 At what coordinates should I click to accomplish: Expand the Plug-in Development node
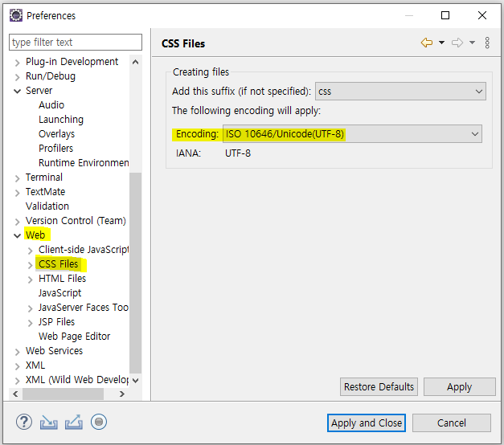point(18,62)
